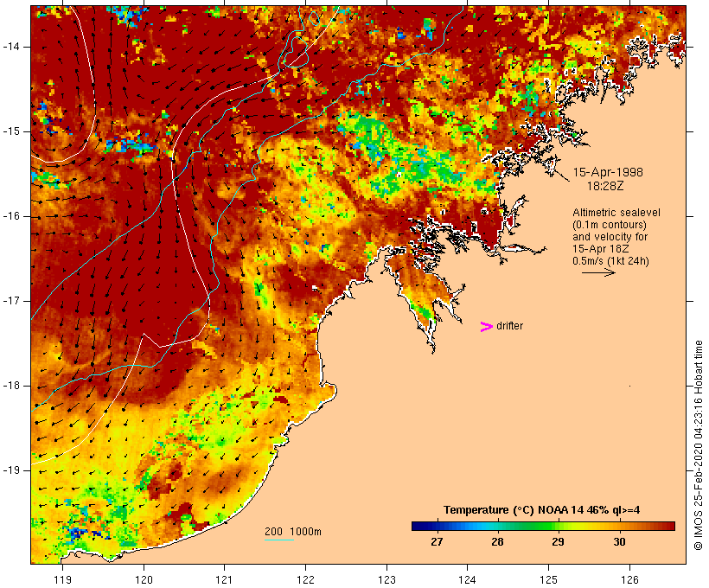Click the colorbar tick label 27
Screen dimensions: 709x588
(437, 542)
